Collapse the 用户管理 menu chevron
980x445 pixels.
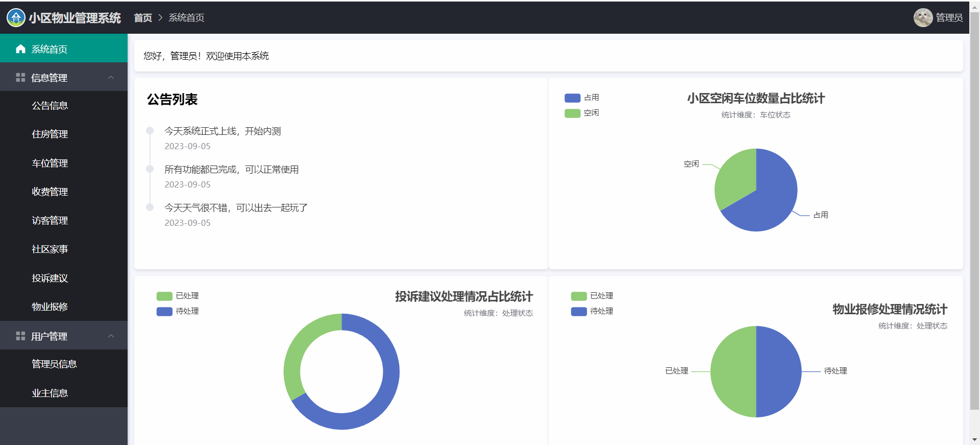111,336
